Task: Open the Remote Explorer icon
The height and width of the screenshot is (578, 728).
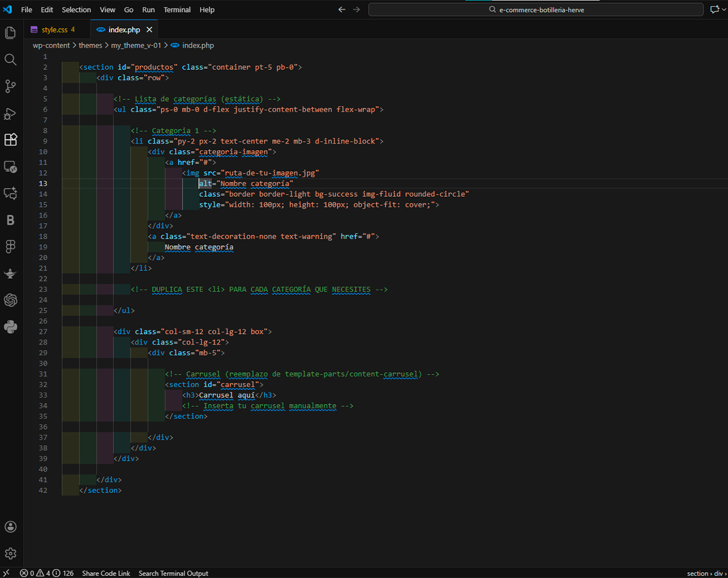Action: (x=10, y=166)
